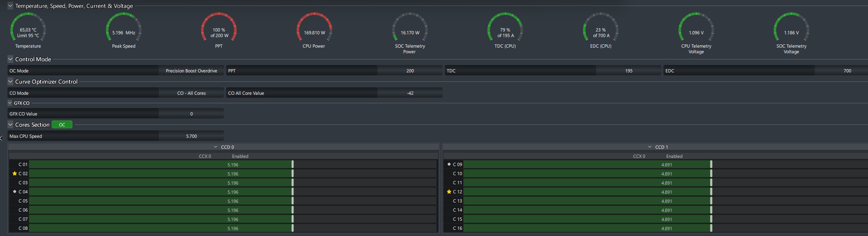868x236 pixels.
Task: Select the C 05 core label
Action: tap(23, 201)
